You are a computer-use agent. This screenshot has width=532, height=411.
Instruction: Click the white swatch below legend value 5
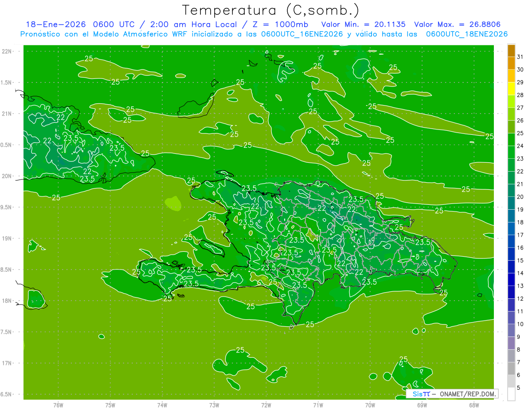click(511, 394)
